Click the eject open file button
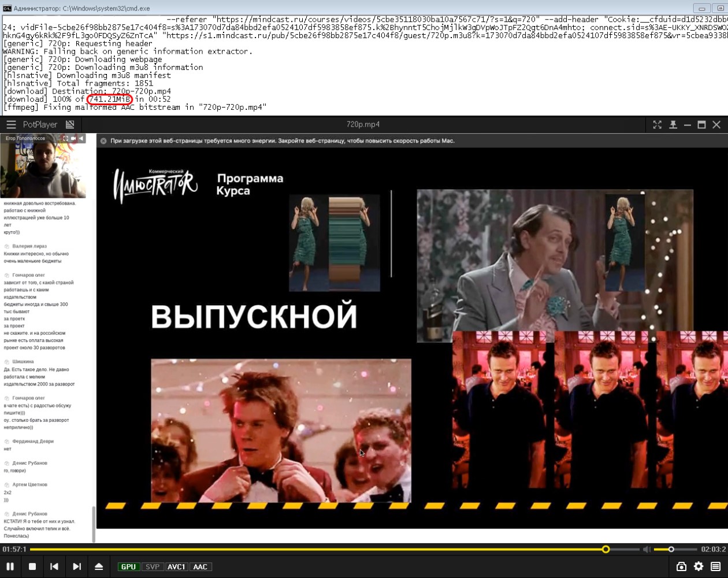 [x=99, y=566]
